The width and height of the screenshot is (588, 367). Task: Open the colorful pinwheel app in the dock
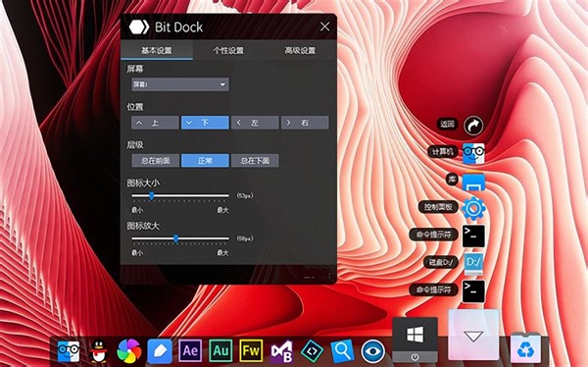pyautogui.click(x=129, y=351)
